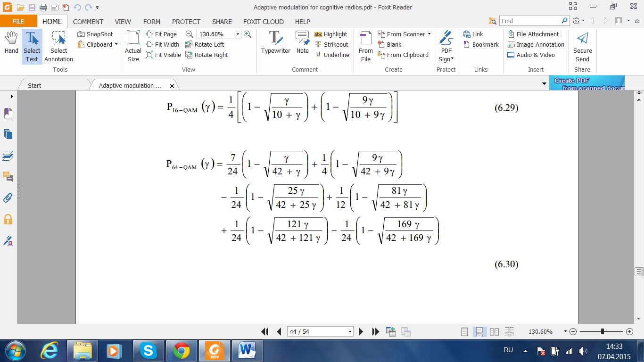Zoom in with the plus magnifier
The image size is (644, 362).
click(x=247, y=34)
